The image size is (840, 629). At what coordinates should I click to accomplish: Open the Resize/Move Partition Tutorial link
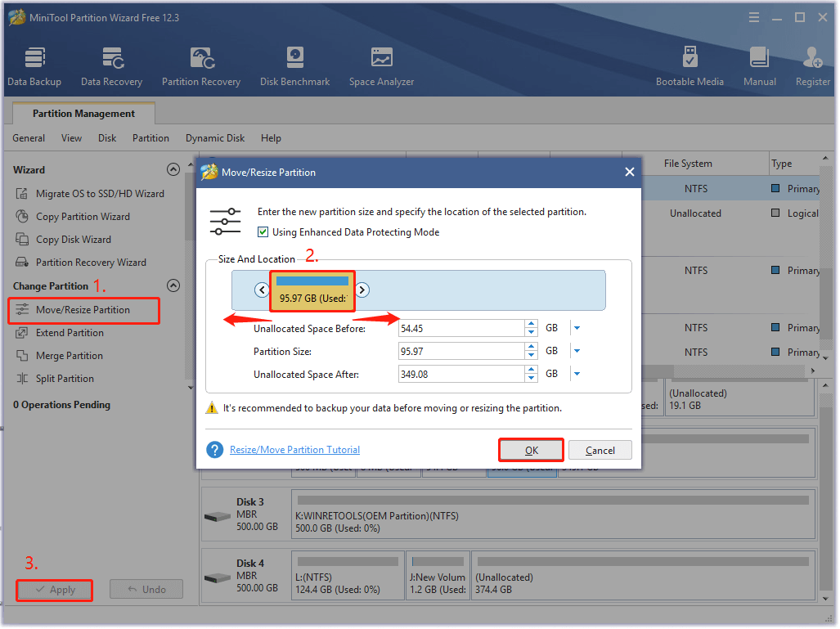[x=294, y=450]
